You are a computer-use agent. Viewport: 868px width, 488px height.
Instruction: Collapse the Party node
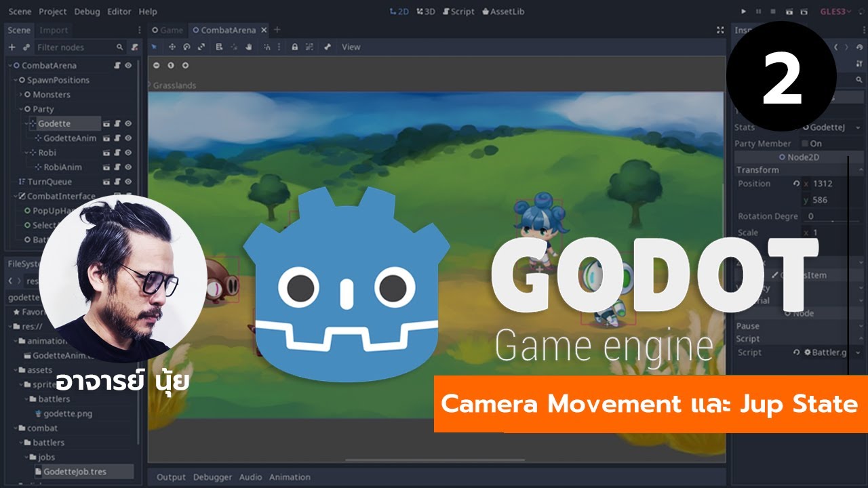pos(21,109)
